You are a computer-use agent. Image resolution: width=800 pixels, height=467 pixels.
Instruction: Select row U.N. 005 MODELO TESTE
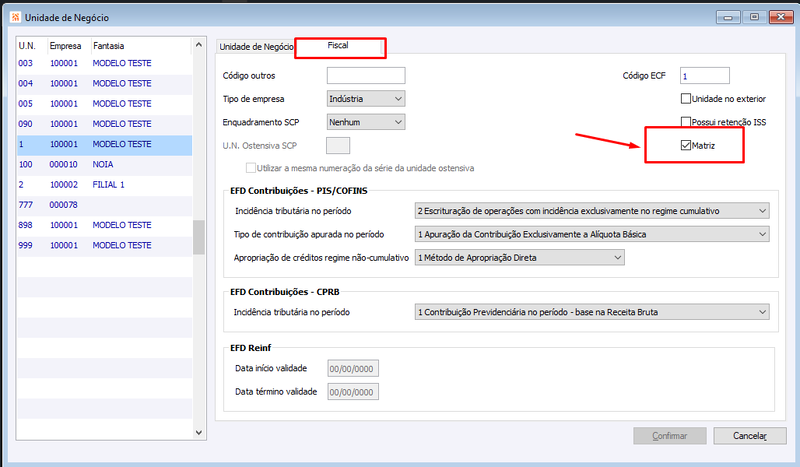[105, 104]
